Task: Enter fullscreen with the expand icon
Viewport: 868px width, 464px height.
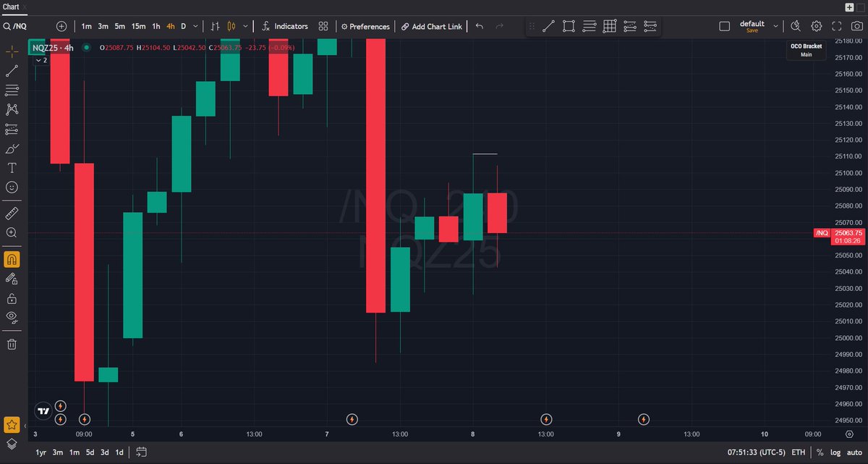Action: (x=836, y=26)
